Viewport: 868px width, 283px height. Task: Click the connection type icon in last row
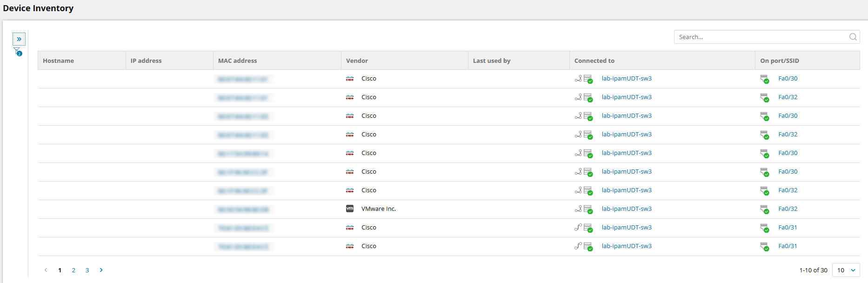[x=578, y=246]
